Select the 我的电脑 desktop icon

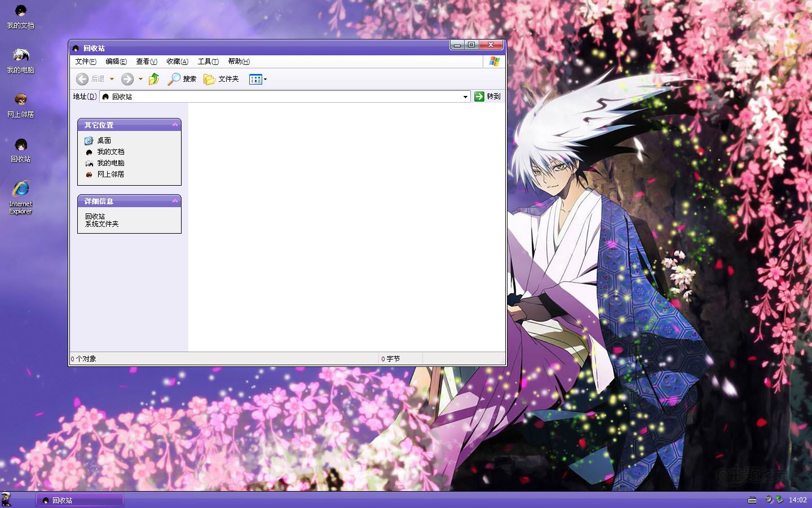coord(20,61)
